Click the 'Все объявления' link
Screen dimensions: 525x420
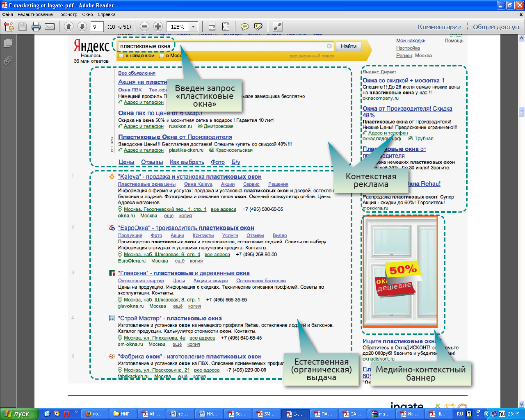137,73
